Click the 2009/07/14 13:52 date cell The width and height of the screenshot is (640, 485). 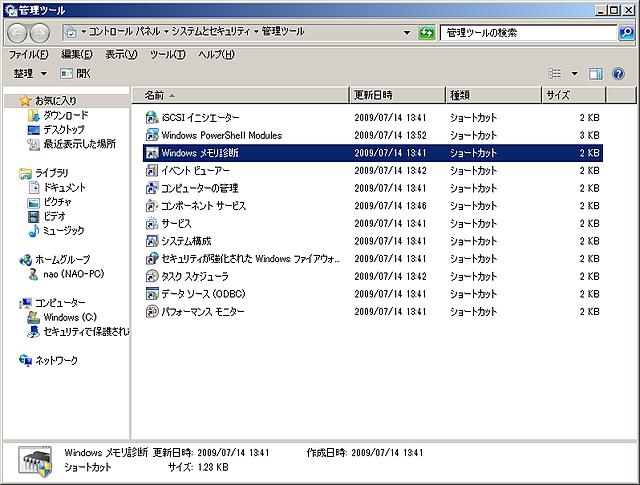click(x=390, y=135)
